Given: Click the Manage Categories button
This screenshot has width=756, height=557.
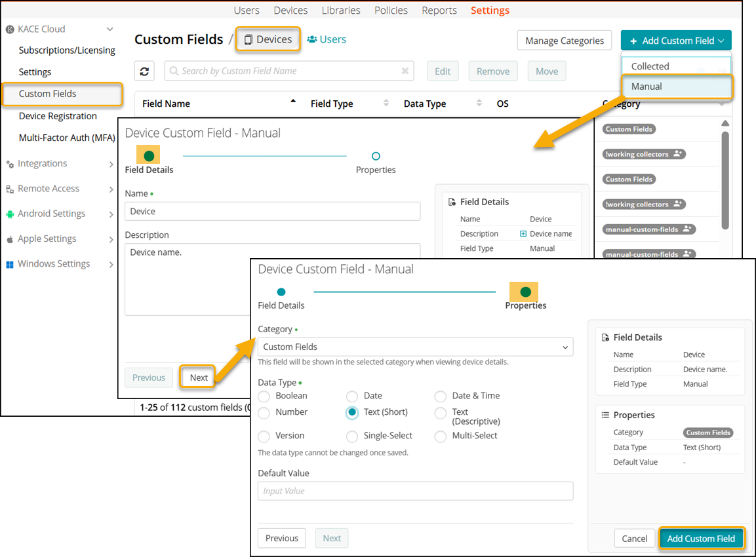Looking at the screenshot, I should (564, 41).
